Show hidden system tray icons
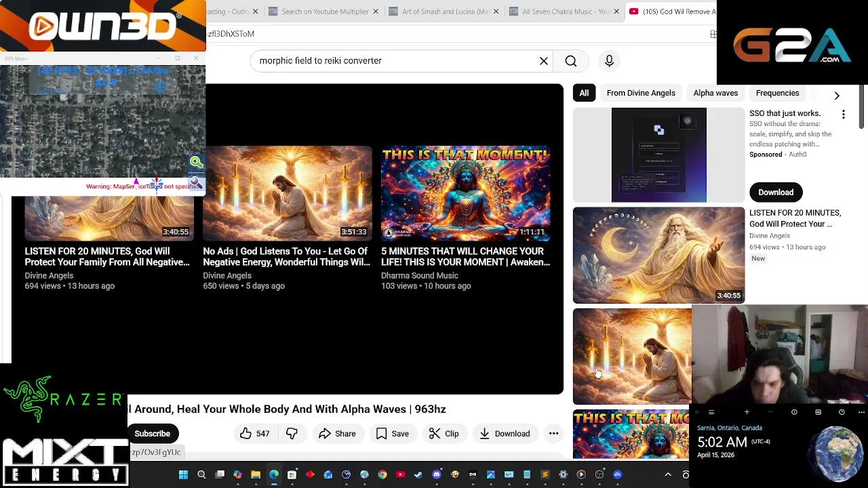 [x=668, y=474]
